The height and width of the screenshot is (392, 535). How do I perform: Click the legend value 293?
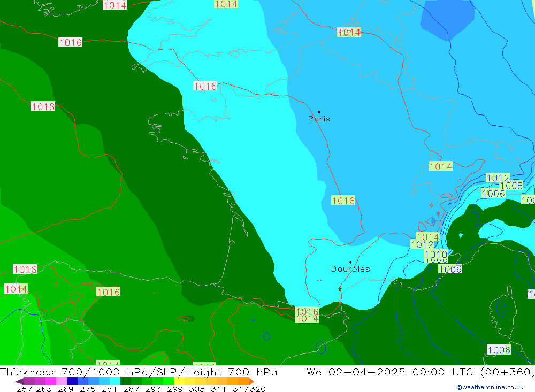(153, 389)
